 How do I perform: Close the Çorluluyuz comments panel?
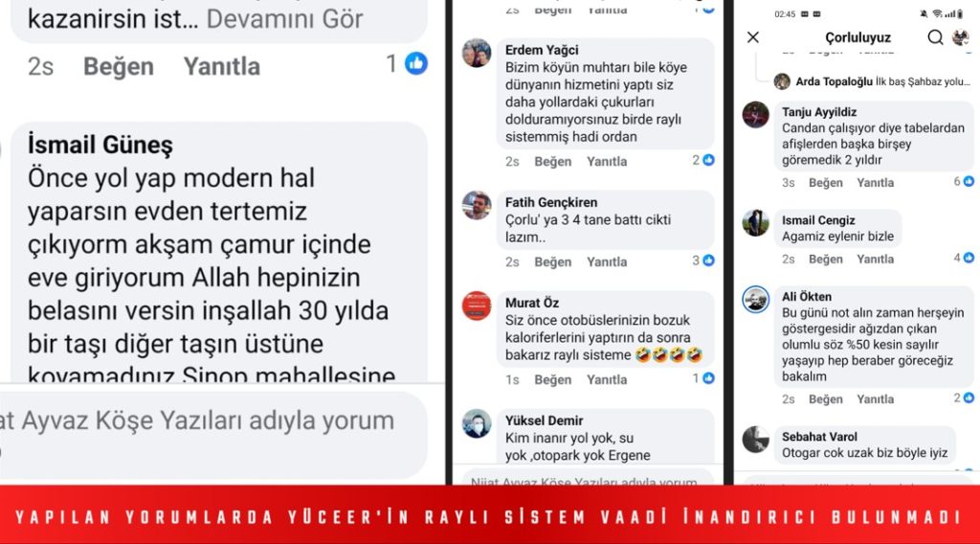pos(753,37)
